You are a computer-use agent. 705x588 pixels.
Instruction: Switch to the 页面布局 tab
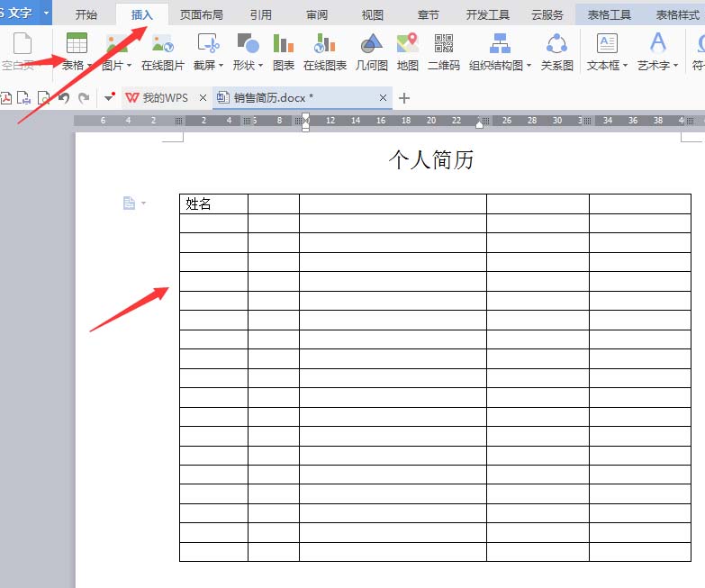202,14
